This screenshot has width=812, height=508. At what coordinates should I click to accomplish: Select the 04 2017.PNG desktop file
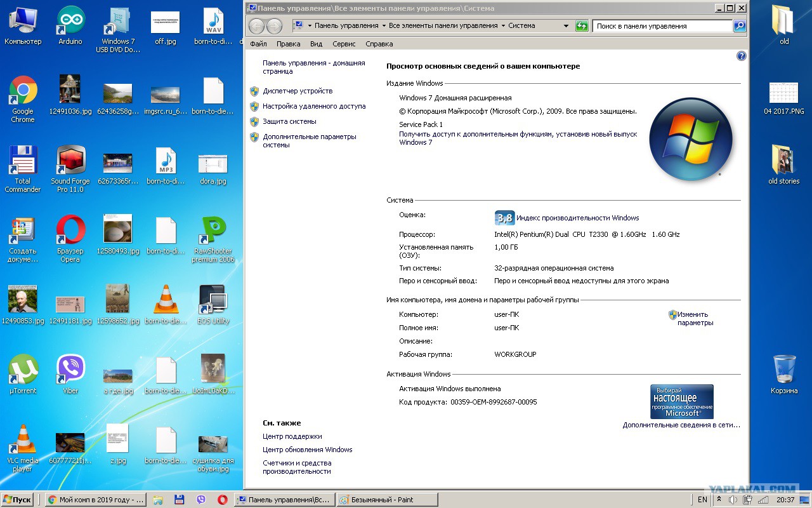(784, 98)
